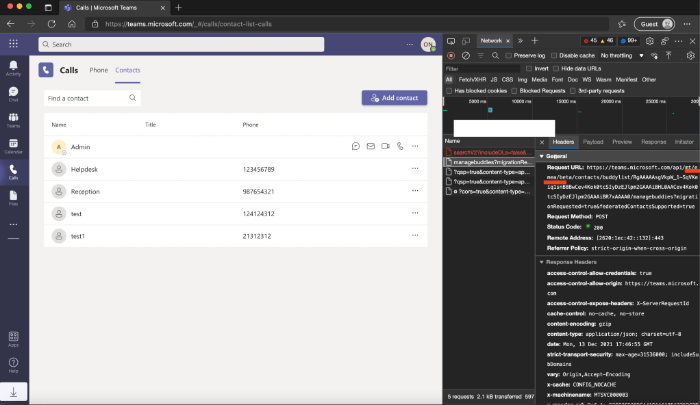Open the Payload tab
This screenshot has height=405, width=700.
pos(593,142)
